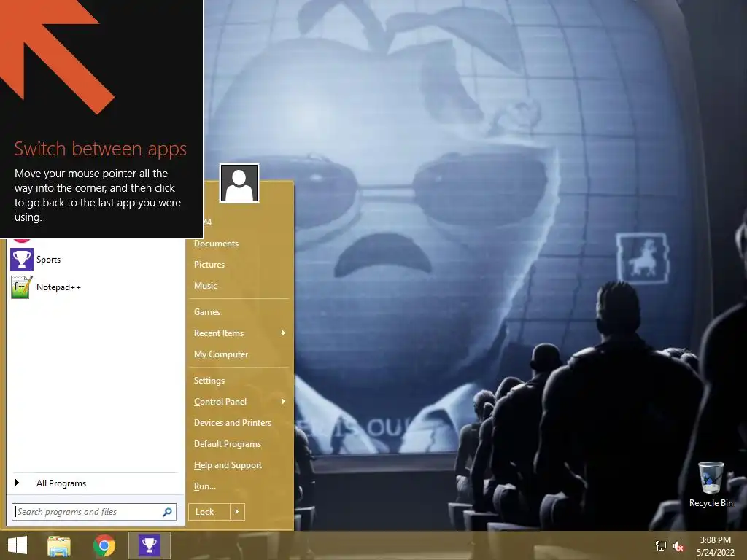Click the muted volume tray icon
The height and width of the screenshot is (560, 747).
coord(678,546)
